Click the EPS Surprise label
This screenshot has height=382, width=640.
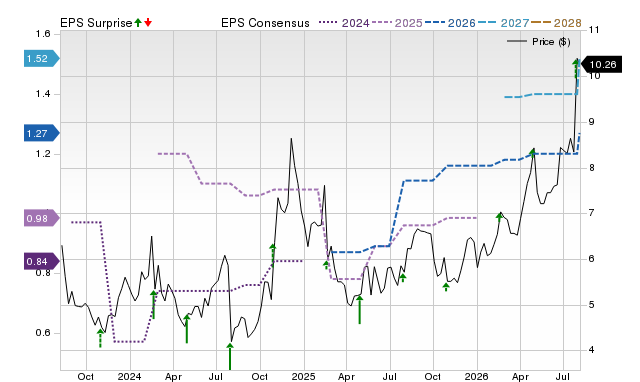(x=96, y=23)
